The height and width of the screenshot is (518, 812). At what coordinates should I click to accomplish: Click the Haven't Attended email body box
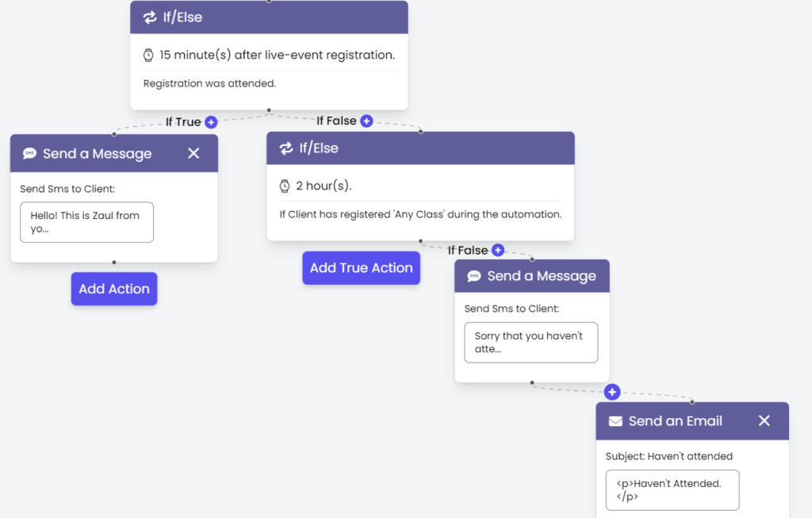(x=671, y=489)
